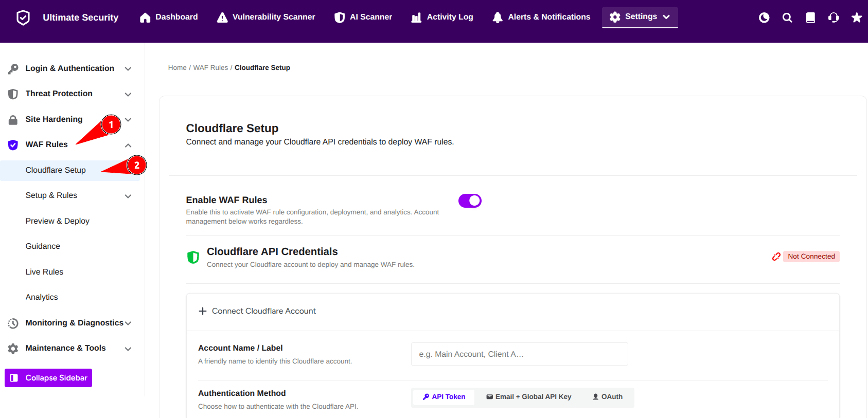Expand Maintenance & Tools chevron
This screenshot has width=868, height=418.
pos(128,349)
